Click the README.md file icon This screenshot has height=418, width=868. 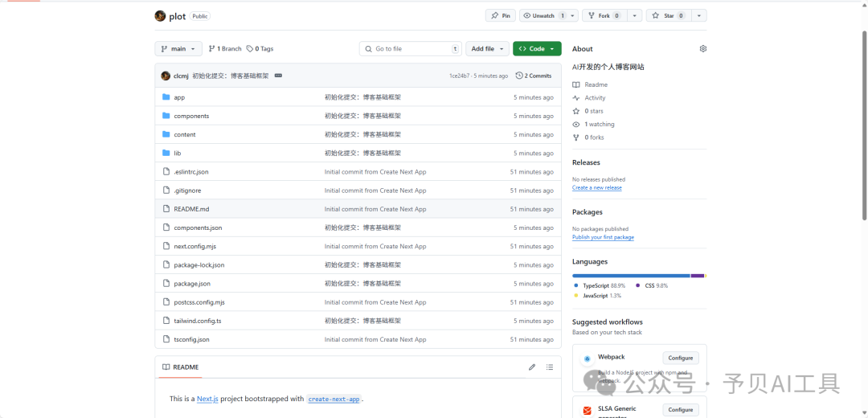point(166,209)
